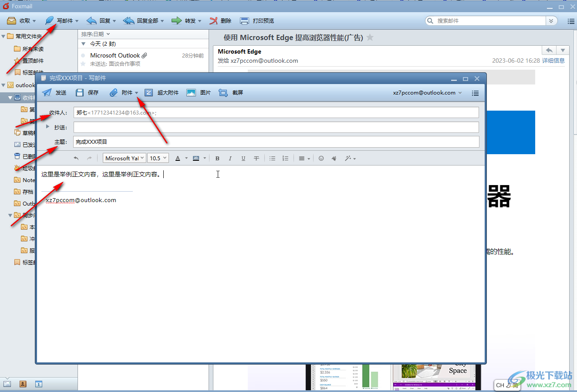Switch to contacts view icon at bottom
577x392 pixels.
click(23, 384)
